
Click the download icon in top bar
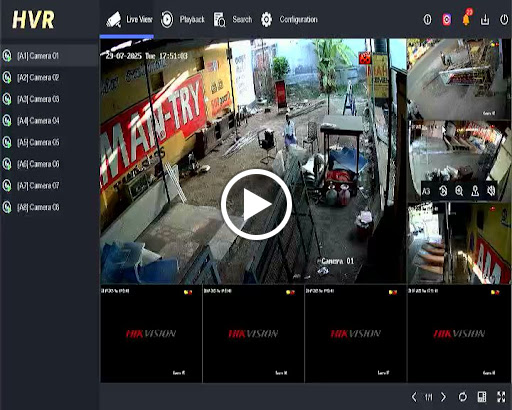pos(485,20)
